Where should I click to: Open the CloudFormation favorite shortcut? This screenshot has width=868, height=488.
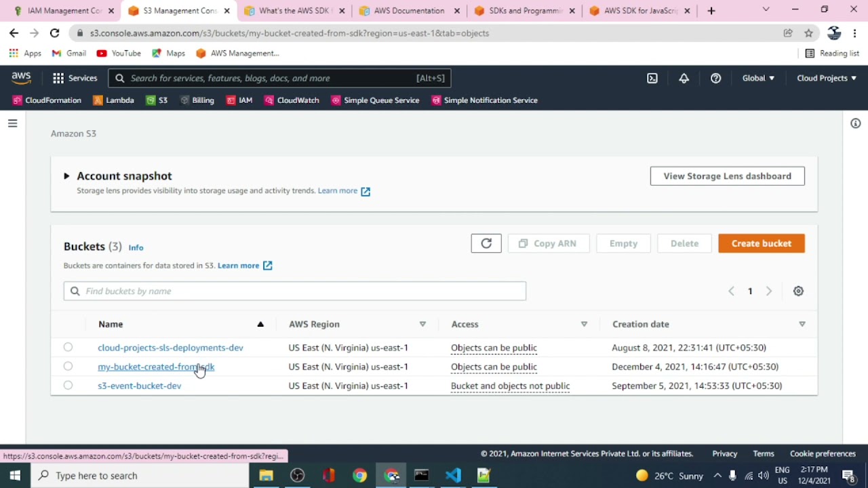point(47,100)
